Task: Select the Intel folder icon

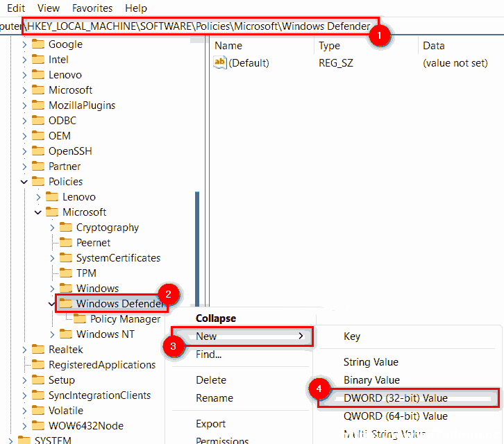Action: [38, 60]
